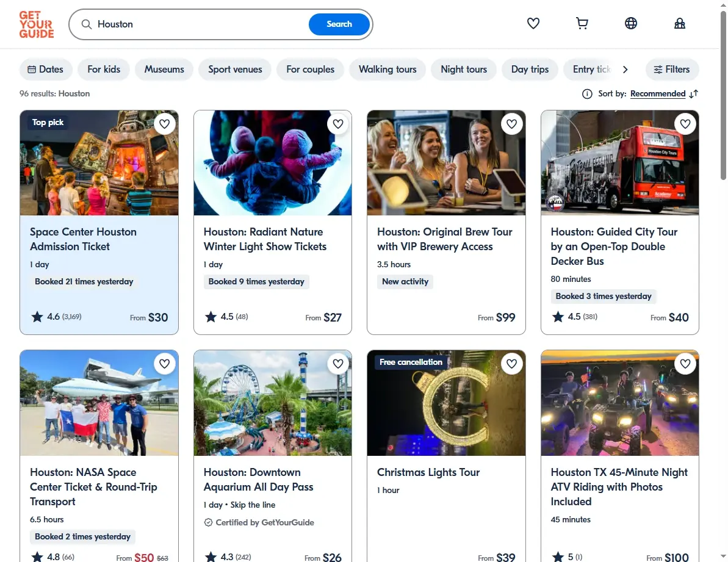Open the Recommended sort dropdown
Viewport: 728px width, 562px height.
click(x=657, y=94)
